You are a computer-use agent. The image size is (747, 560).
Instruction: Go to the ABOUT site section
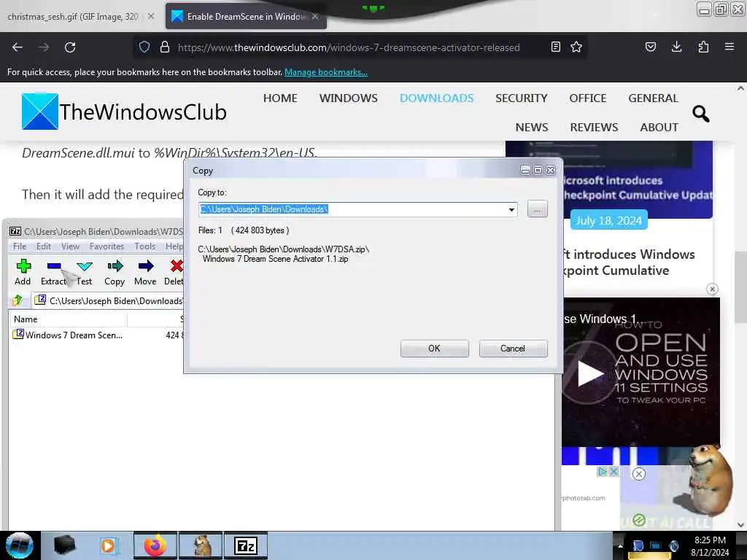click(659, 127)
